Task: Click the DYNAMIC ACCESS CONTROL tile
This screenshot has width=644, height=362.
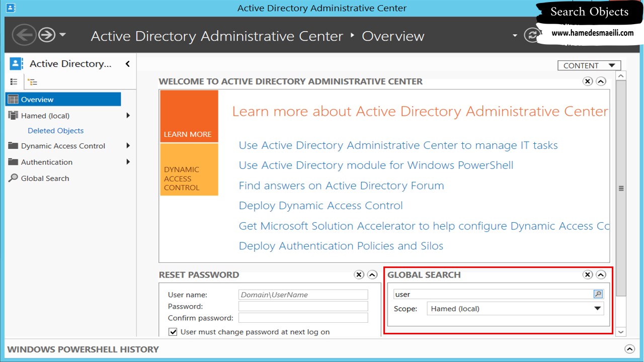Action: click(x=189, y=169)
